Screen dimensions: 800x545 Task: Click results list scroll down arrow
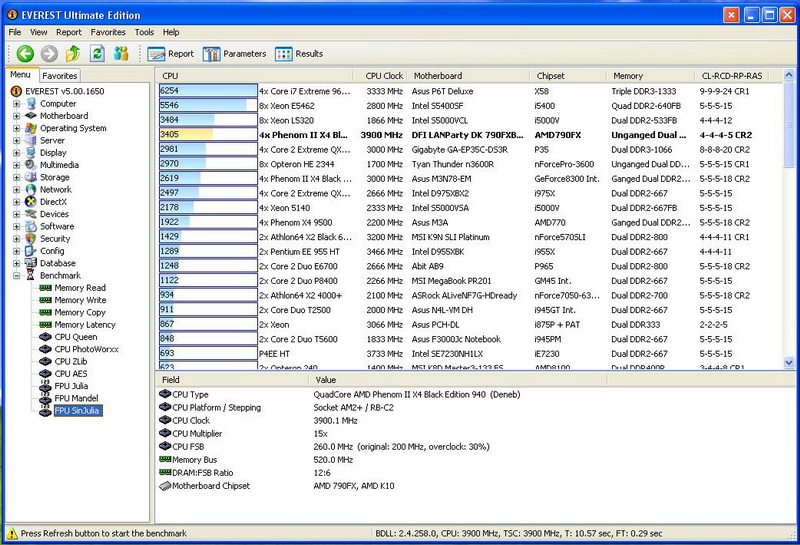coord(789,363)
